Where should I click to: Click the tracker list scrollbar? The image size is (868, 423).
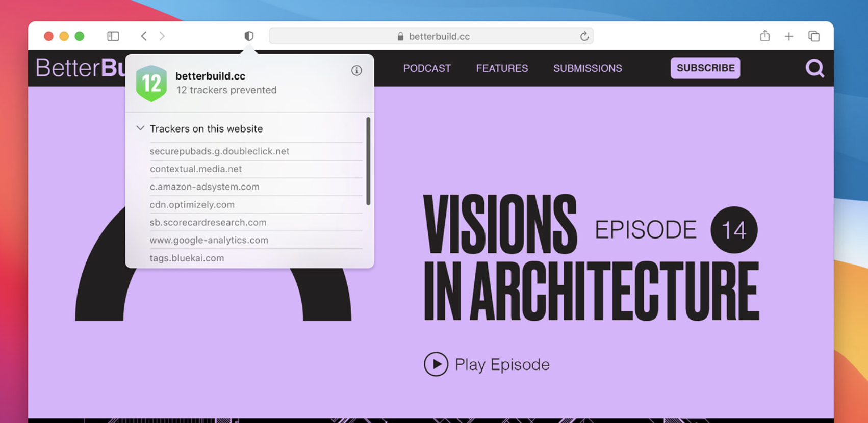click(x=368, y=161)
